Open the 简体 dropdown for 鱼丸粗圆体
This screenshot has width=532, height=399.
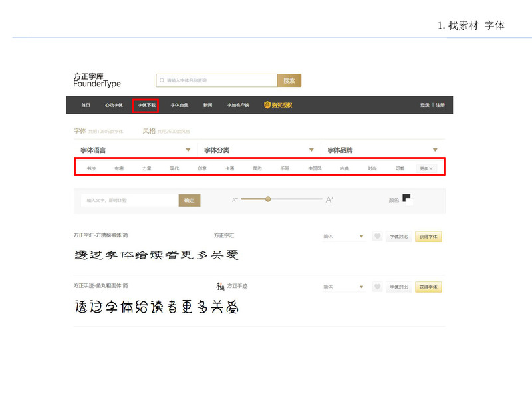point(343,287)
